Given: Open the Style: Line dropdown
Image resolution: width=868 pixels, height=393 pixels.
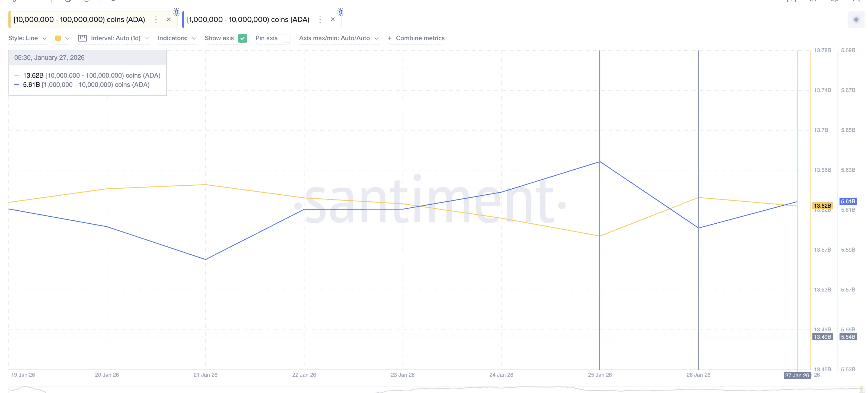Looking at the screenshot, I should [27, 39].
